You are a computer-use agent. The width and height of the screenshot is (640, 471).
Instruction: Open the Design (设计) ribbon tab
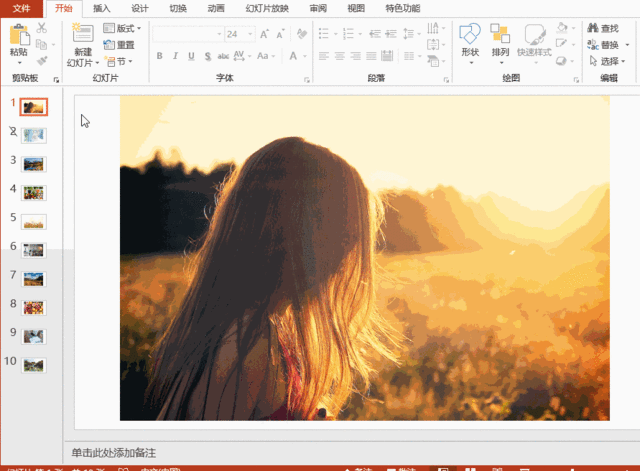tap(140, 8)
